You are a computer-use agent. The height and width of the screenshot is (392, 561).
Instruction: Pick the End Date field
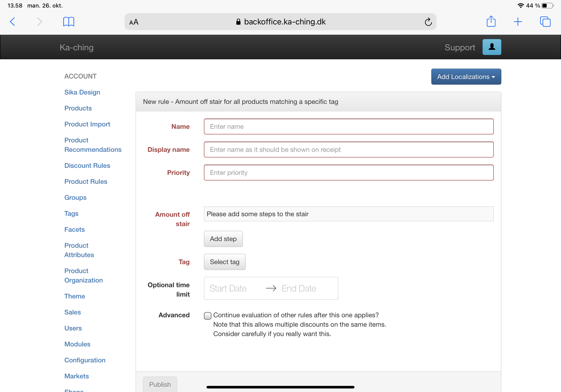(299, 288)
